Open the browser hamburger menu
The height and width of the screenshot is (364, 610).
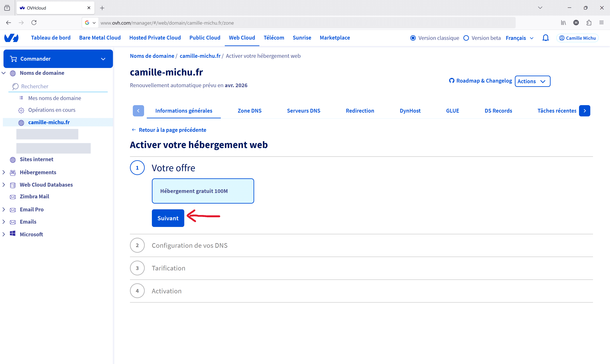click(x=601, y=23)
